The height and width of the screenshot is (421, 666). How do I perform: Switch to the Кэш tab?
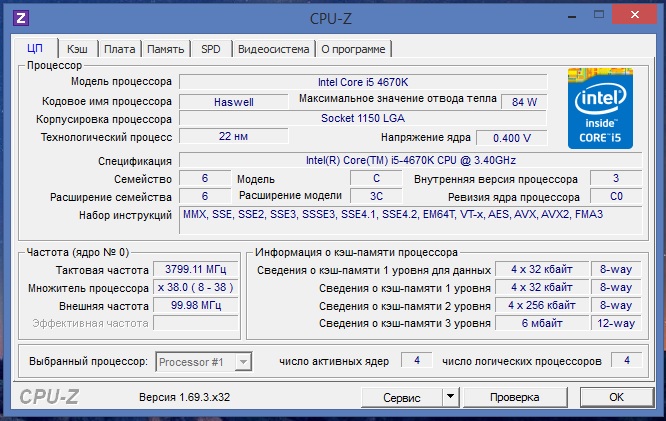pyautogui.click(x=77, y=49)
